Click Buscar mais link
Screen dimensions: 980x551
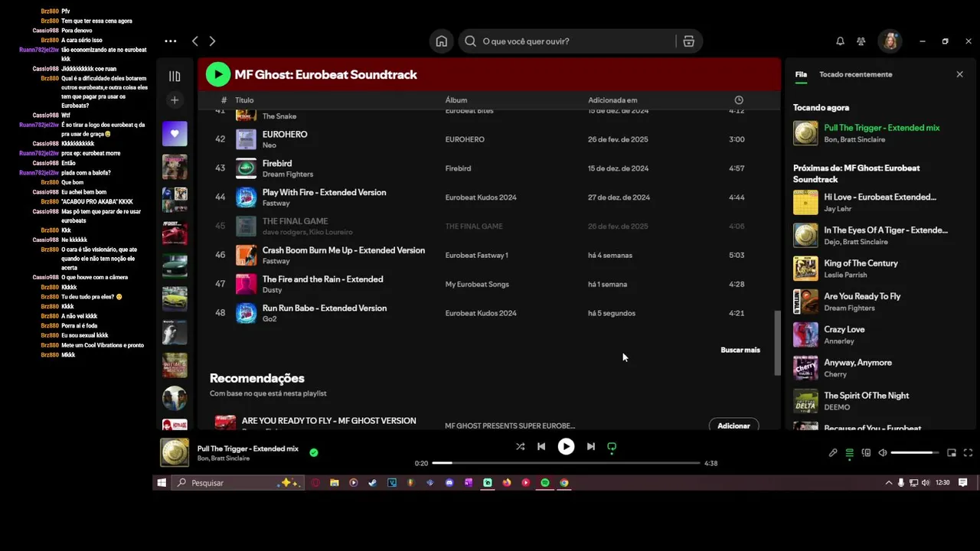tap(740, 350)
